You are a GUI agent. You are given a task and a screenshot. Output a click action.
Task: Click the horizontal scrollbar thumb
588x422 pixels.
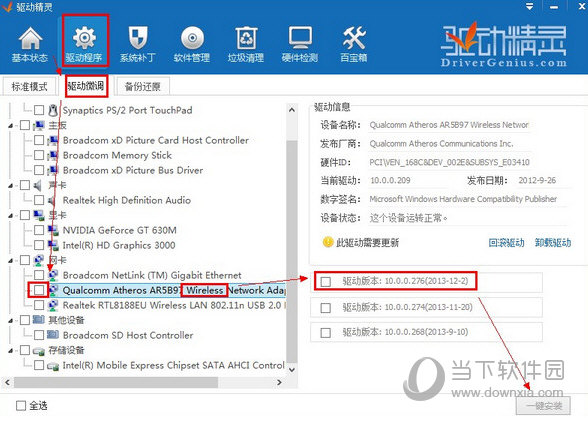coord(116,382)
